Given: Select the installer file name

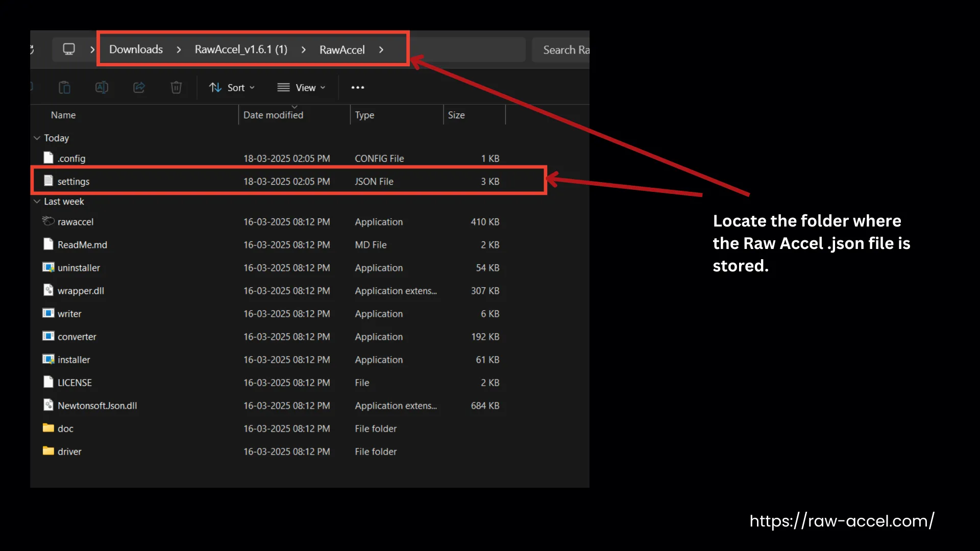Looking at the screenshot, I should click(74, 360).
